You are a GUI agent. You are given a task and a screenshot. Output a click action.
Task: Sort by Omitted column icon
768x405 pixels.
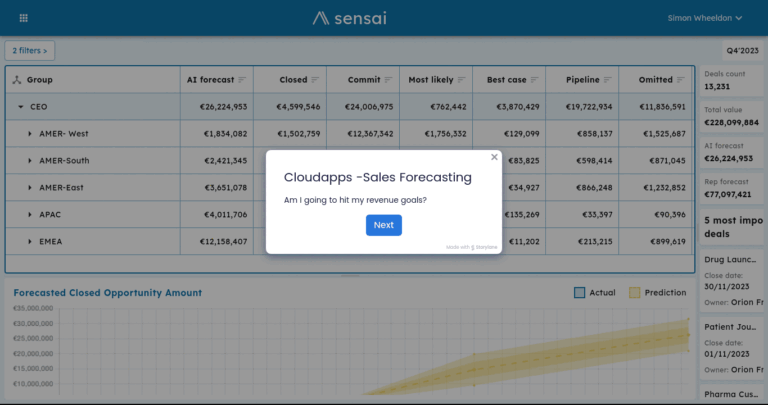pos(680,80)
